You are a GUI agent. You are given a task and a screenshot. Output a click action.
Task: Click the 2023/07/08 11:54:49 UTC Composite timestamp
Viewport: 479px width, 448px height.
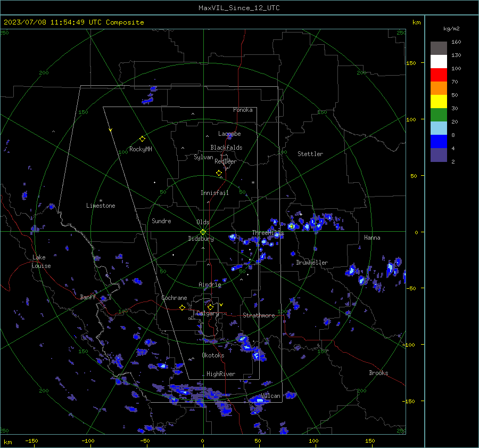click(73, 22)
